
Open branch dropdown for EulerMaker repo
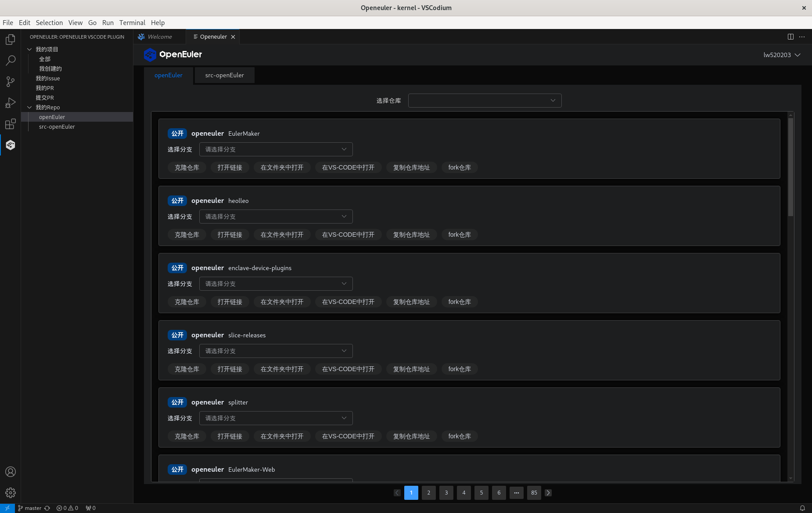pos(276,149)
